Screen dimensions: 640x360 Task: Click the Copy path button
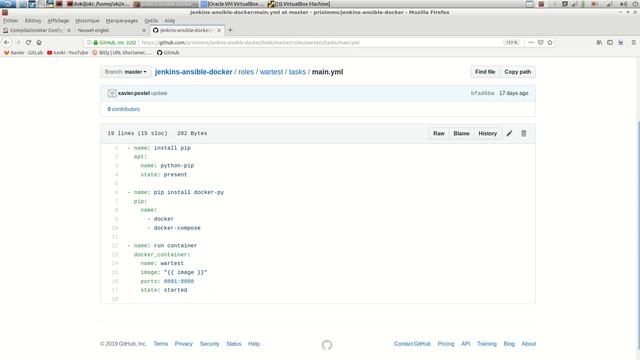coord(518,72)
